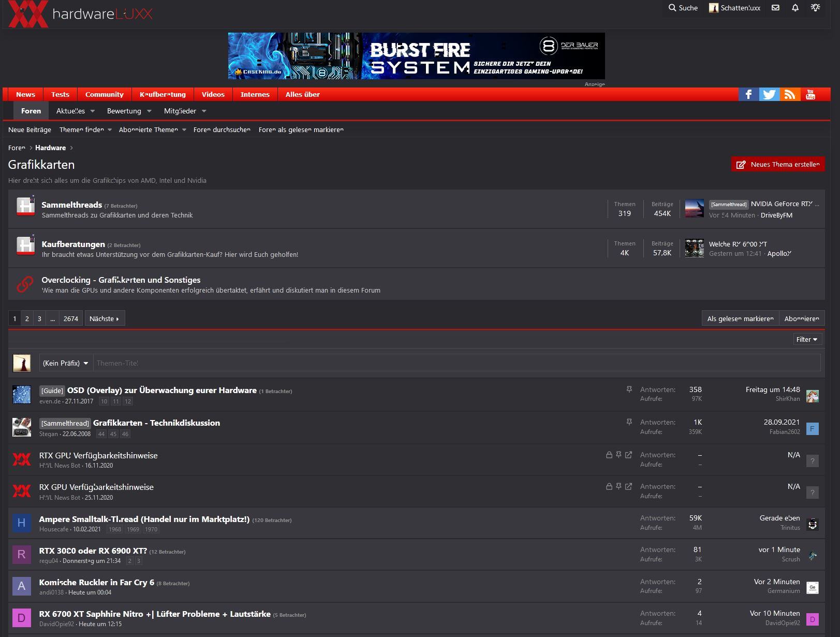The image size is (840, 637).
Task: Open Komische Ruckler in Far Cry 6 thread
Action: point(97,582)
